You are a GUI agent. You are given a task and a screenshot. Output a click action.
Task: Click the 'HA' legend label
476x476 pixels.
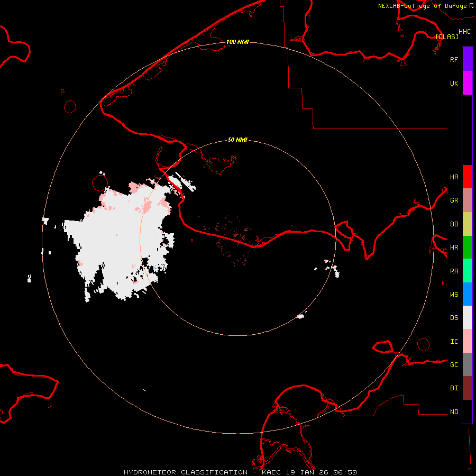454,177
